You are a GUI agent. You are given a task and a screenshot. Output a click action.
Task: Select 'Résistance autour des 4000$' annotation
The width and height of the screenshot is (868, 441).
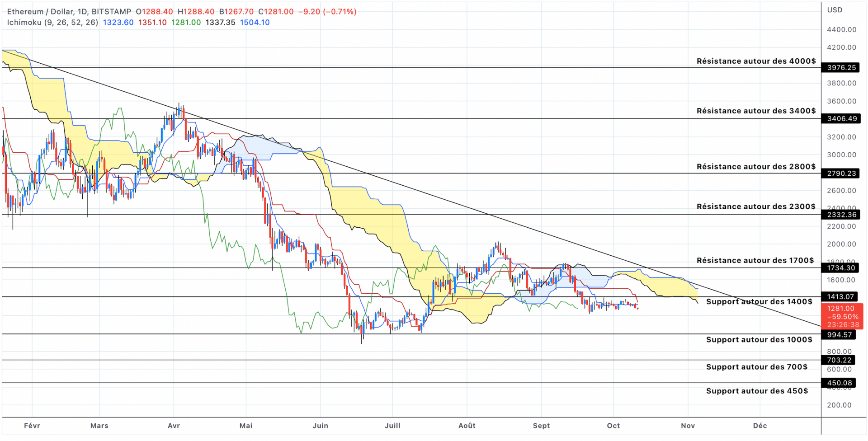pyautogui.click(x=756, y=61)
